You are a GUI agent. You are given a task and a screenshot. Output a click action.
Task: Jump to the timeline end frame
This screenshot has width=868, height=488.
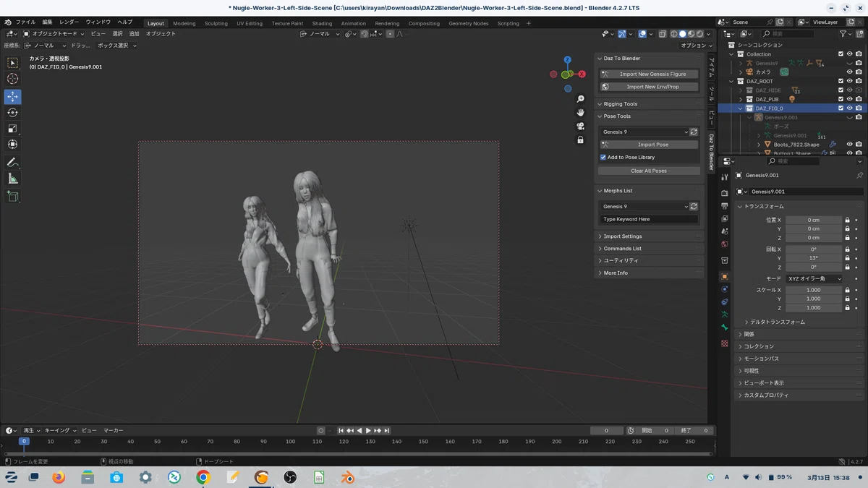click(387, 430)
